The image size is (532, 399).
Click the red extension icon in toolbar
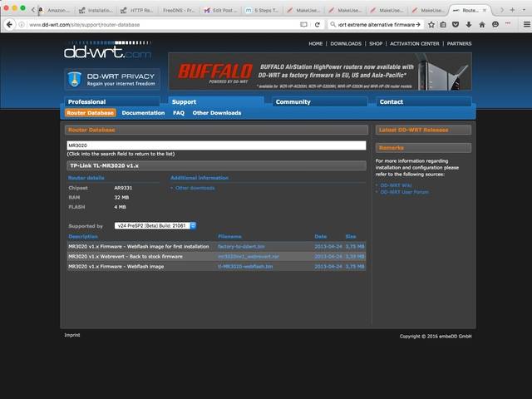[x=508, y=23]
